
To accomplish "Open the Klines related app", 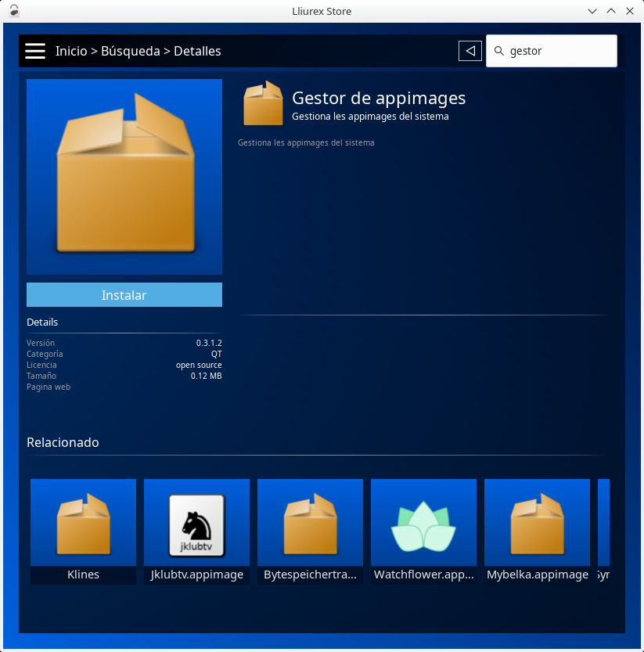I will 83,531.
